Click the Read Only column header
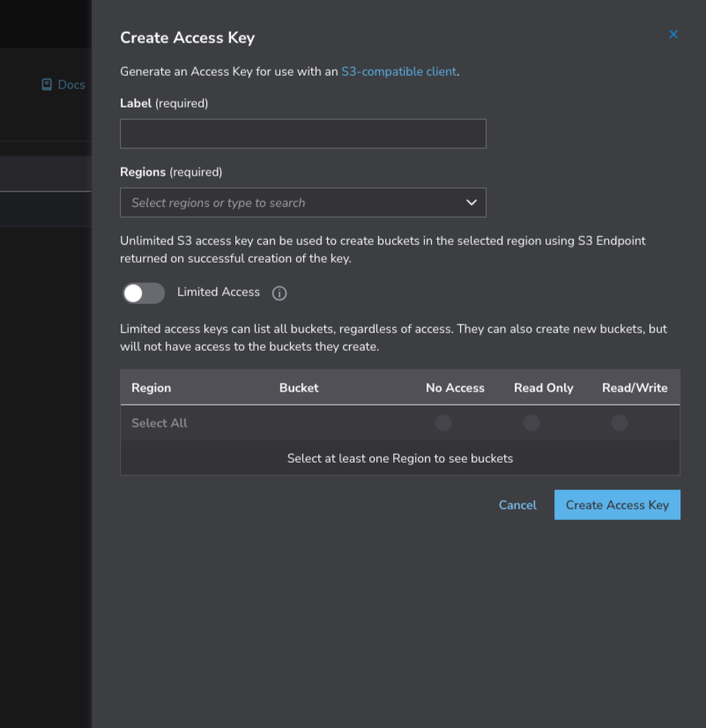Image resolution: width=706 pixels, height=728 pixels. coord(543,388)
